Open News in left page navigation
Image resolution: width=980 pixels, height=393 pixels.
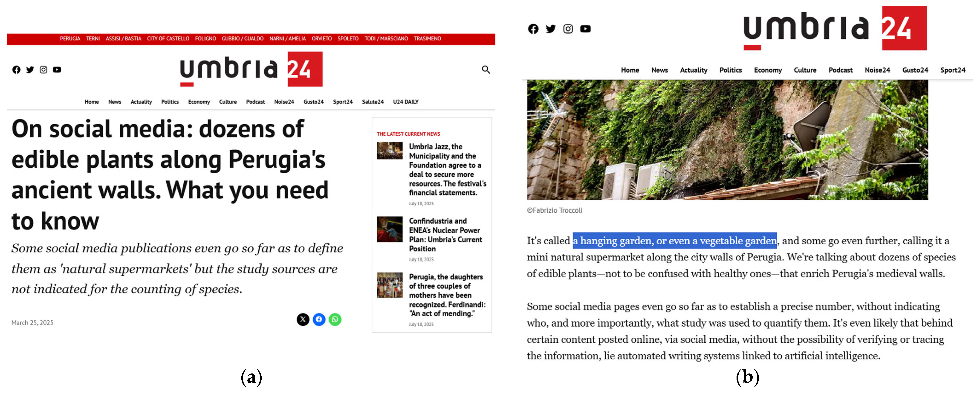point(115,102)
